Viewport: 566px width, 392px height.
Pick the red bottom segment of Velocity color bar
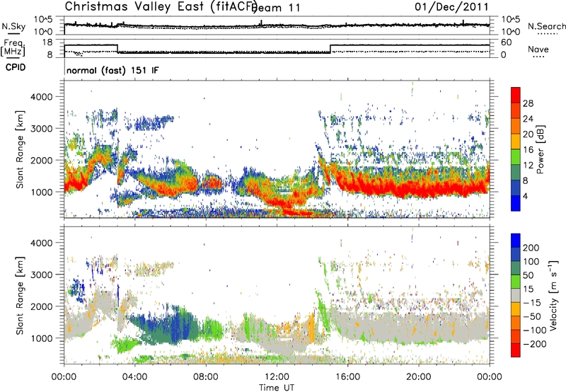click(516, 350)
